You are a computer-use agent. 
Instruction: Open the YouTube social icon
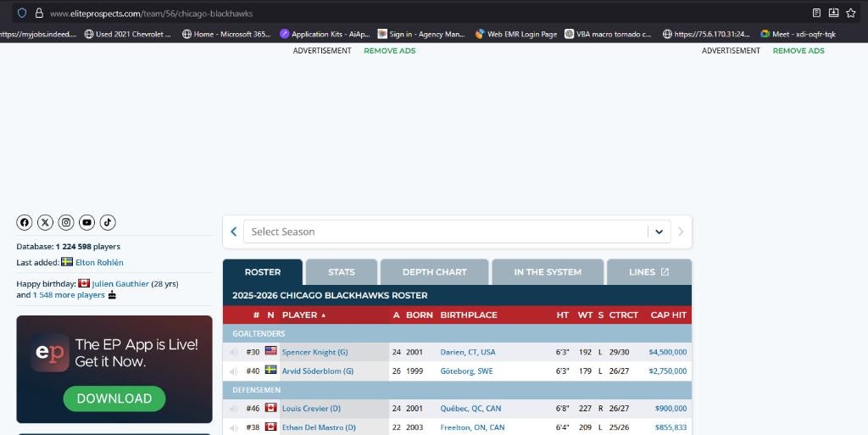(x=87, y=222)
